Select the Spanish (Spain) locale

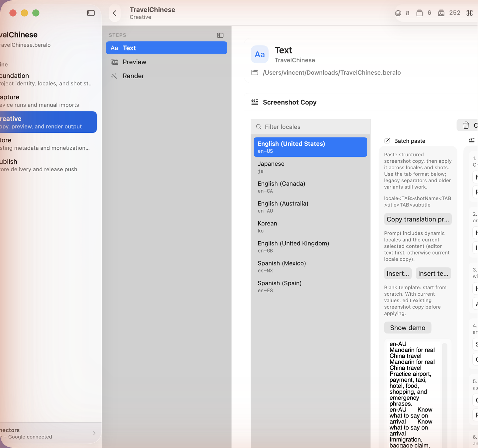coord(310,286)
